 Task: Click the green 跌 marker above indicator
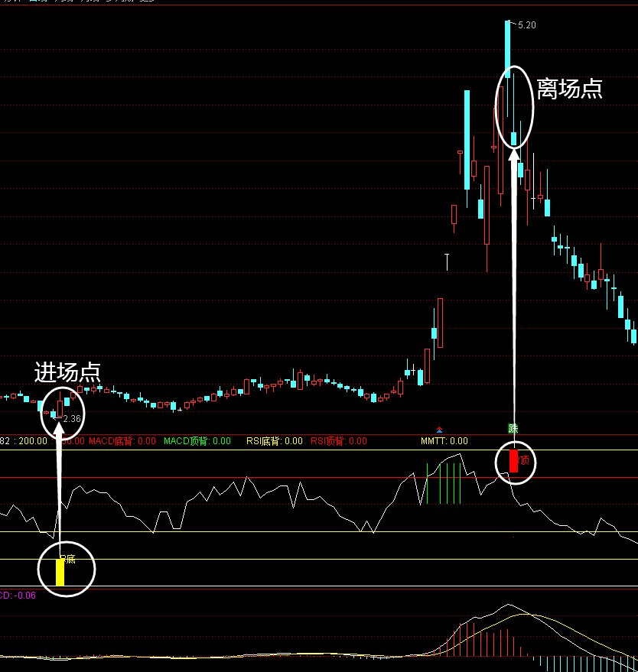513,429
